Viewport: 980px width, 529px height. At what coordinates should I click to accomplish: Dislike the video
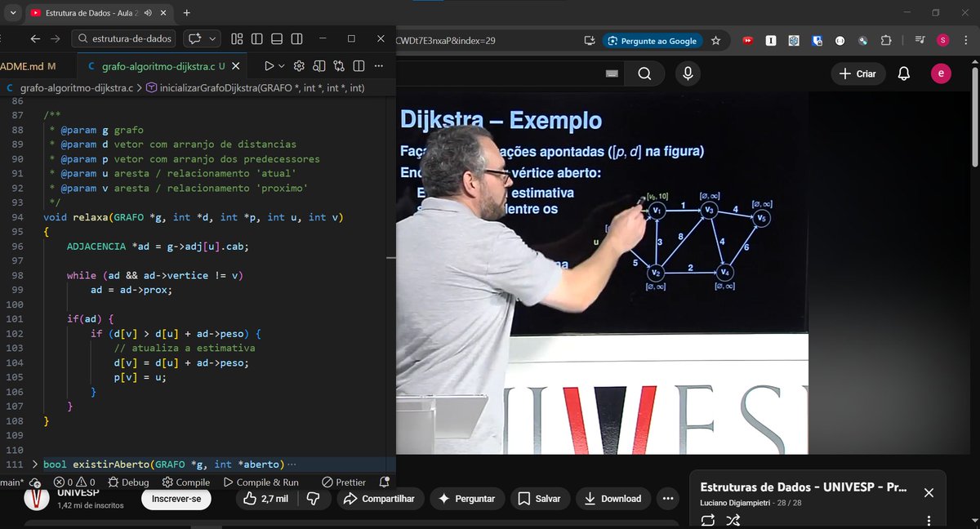(x=313, y=499)
